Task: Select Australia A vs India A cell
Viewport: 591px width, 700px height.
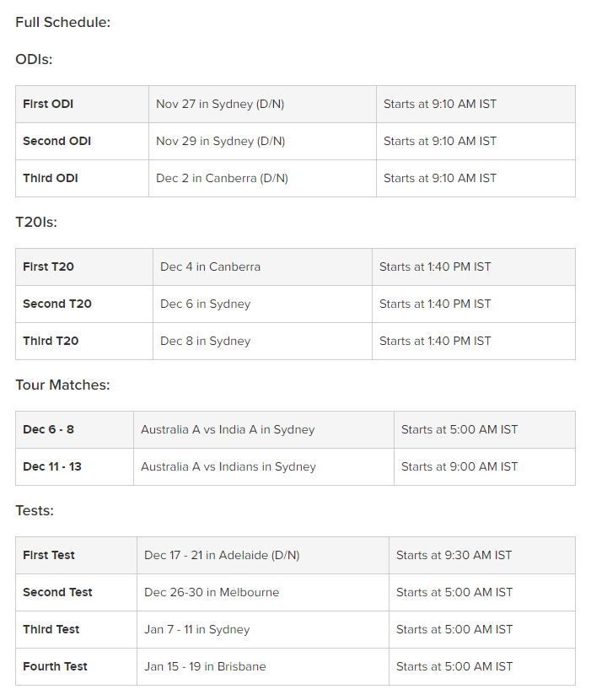Action: click(228, 430)
